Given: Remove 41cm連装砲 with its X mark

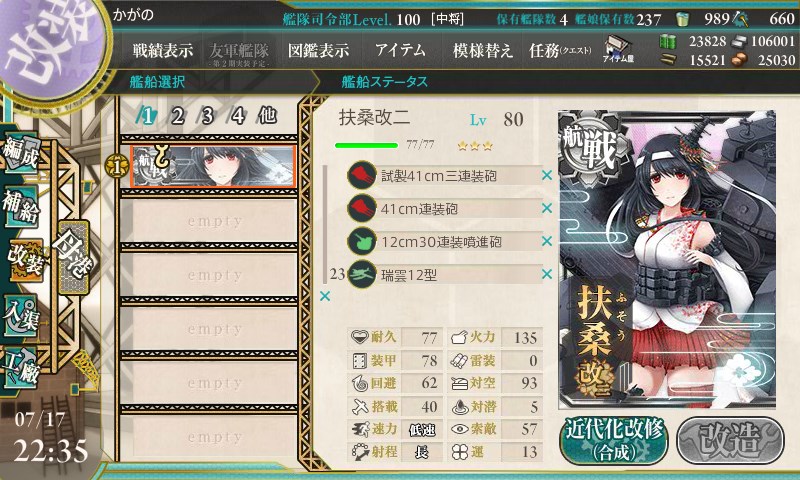Looking at the screenshot, I should pyautogui.click(x=547, y=208).
